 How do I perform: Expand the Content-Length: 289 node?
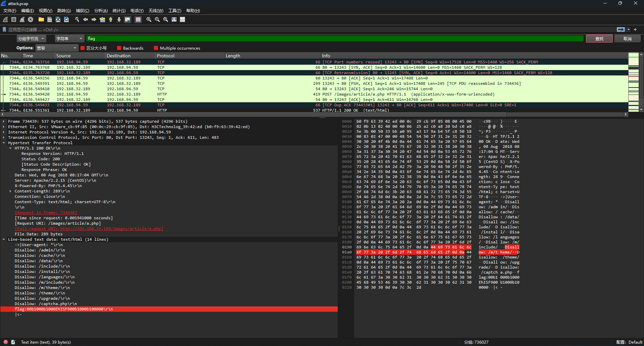coord(10,191)
